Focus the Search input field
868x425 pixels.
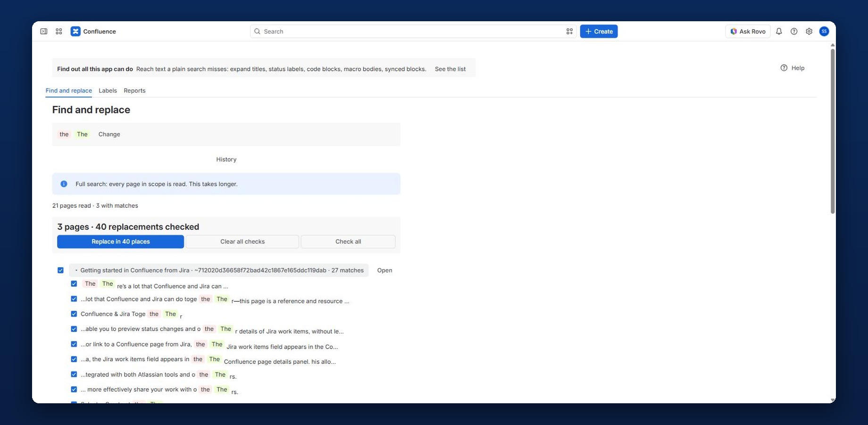click(x=413, y=31)
